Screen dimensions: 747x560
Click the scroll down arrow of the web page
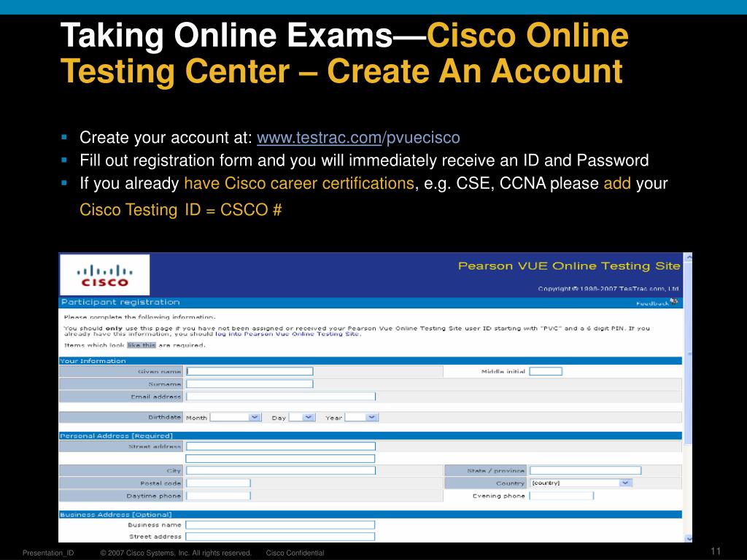pos(688,538)
